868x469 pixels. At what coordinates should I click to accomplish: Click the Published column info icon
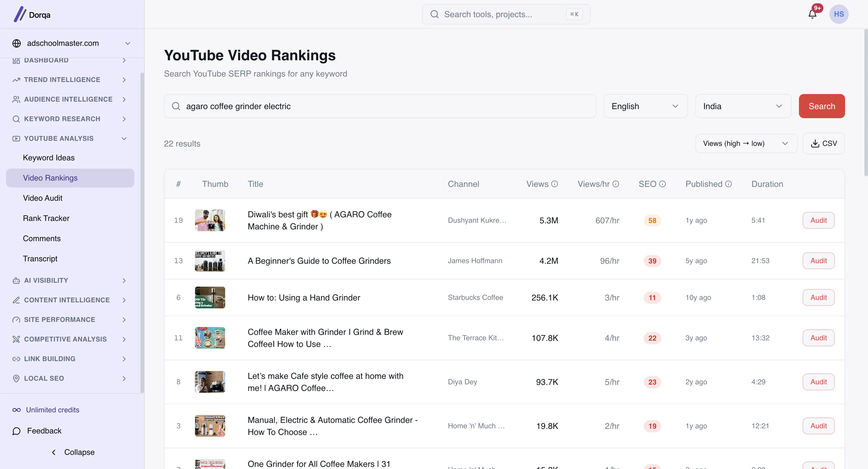tap(728, 184)
